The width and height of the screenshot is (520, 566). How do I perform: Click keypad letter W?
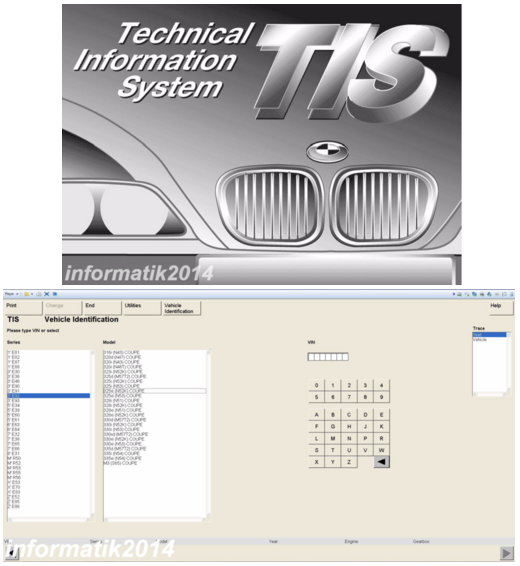381,450
